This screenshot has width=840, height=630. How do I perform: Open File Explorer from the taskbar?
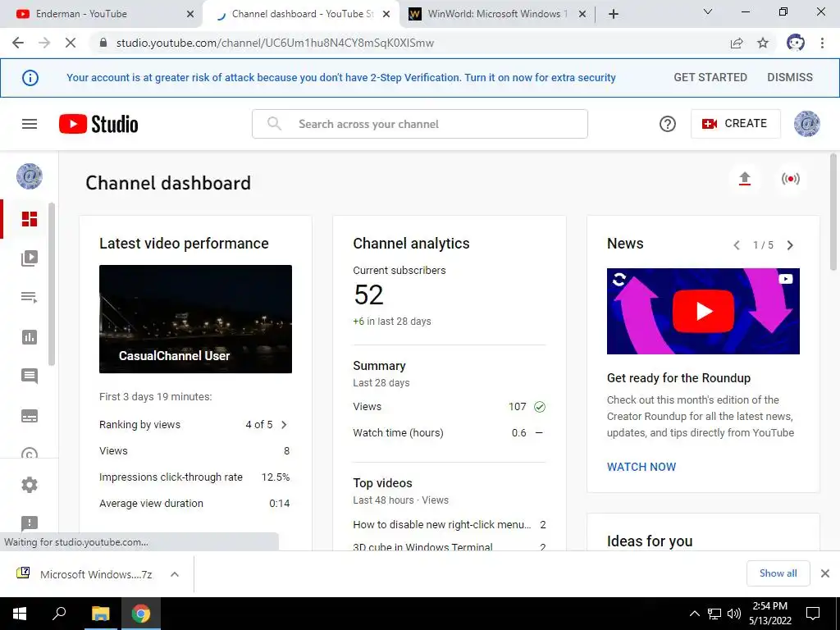click(100, 614)
